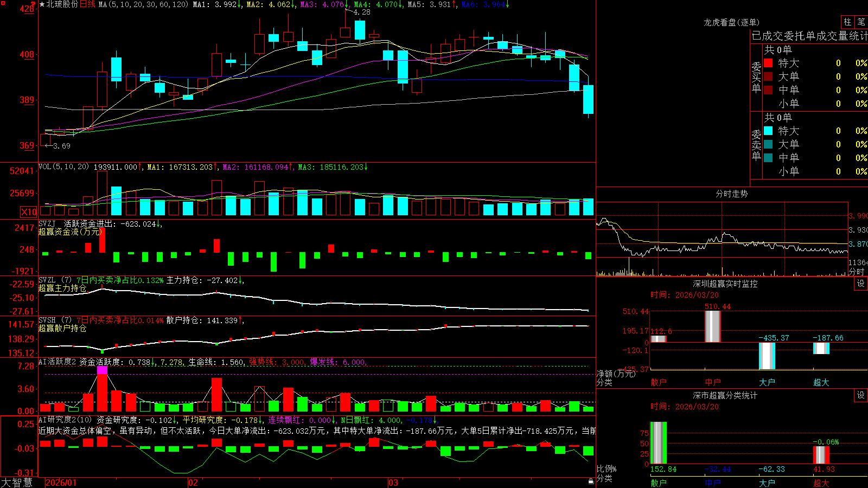Click the 北玻股份 stock name
This screenshot has width=868, height=488.
tap(62, 4)
